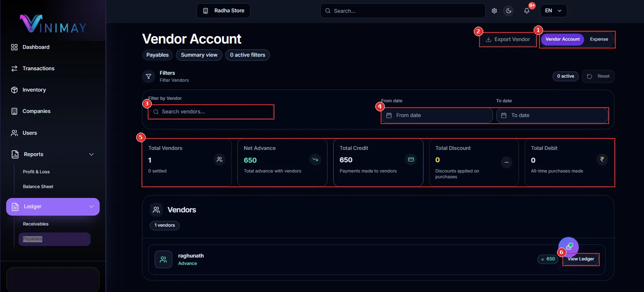Click the Payables chip

[x=158, y=55]
